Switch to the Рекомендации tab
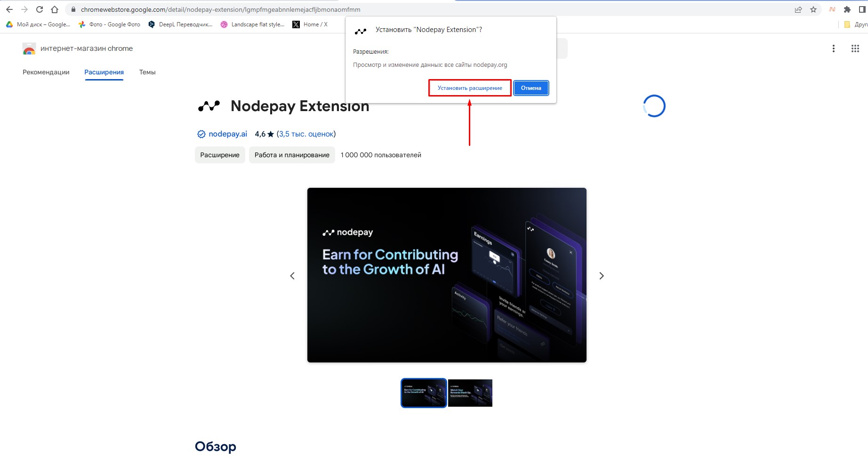 46,72
